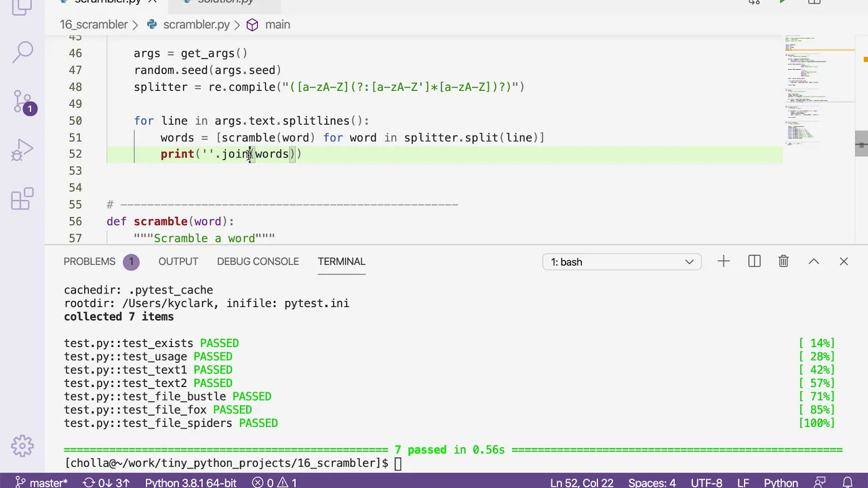
Task: Open notifications bell icon
Action: click(848, 483)
